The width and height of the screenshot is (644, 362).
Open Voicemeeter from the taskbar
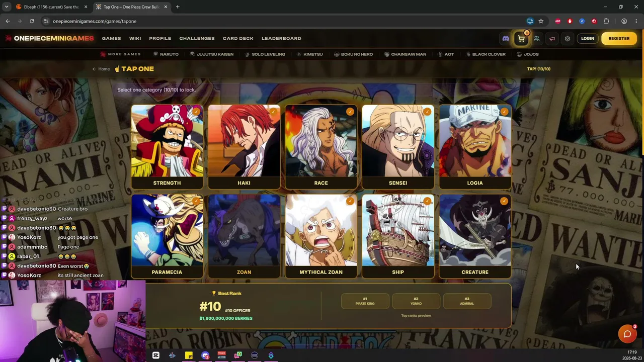[x=221, y=355]
